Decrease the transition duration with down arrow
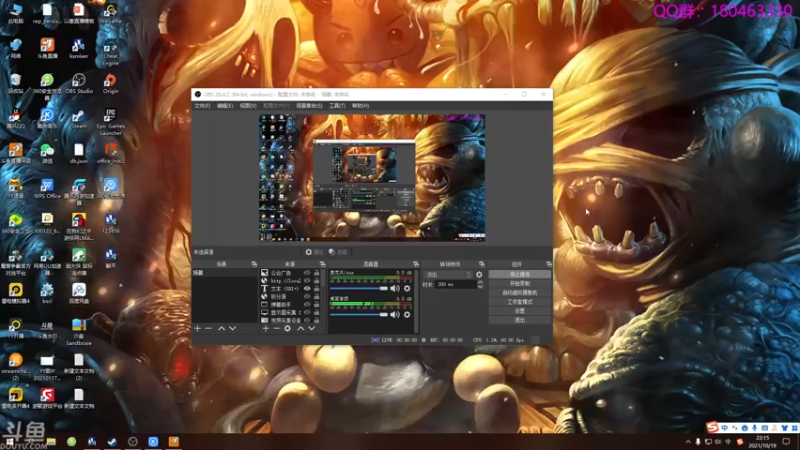The width and height of the screenshot is (800, 450). click(x=480, y=287)
